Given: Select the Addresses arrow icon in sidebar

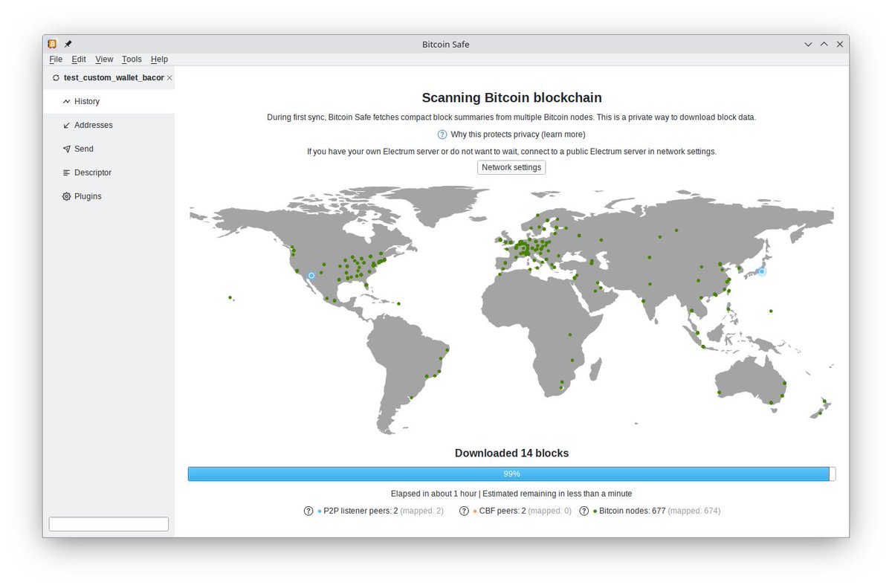Looking at the screenshot, I should 66,125.
